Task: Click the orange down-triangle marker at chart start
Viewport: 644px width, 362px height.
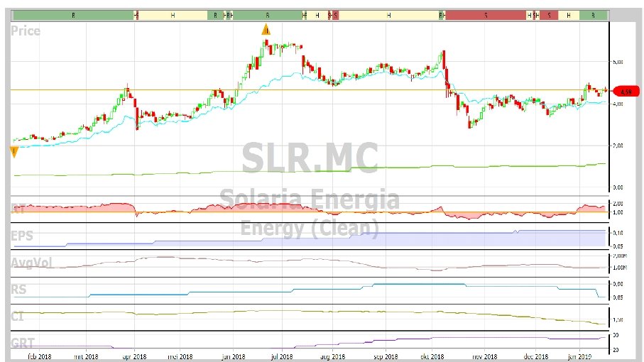Action: pos(14,152)
